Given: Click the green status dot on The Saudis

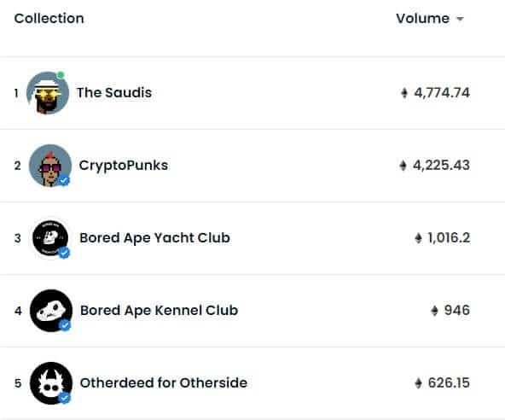Looking at the screenshot, I should (61, 75).
